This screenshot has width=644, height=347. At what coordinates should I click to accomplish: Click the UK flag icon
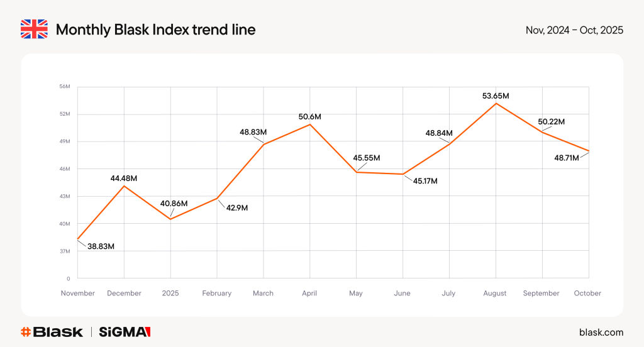34,30
